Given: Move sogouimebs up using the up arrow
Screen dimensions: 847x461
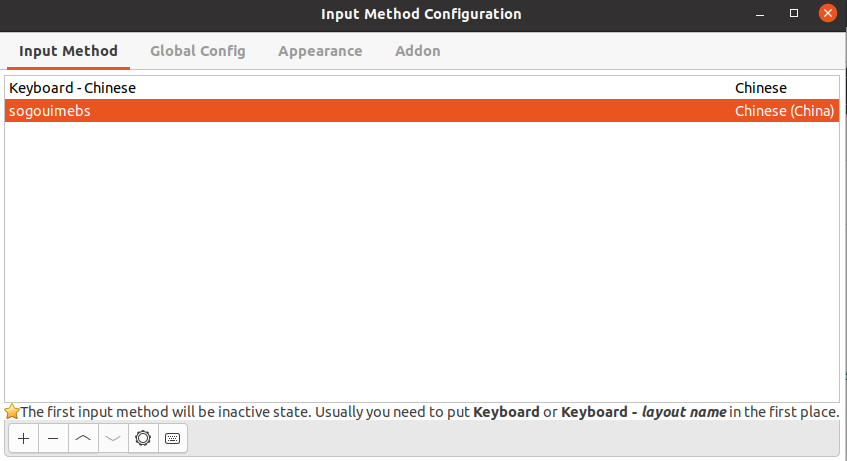Looking at the screenshot, I should [83, 438].
